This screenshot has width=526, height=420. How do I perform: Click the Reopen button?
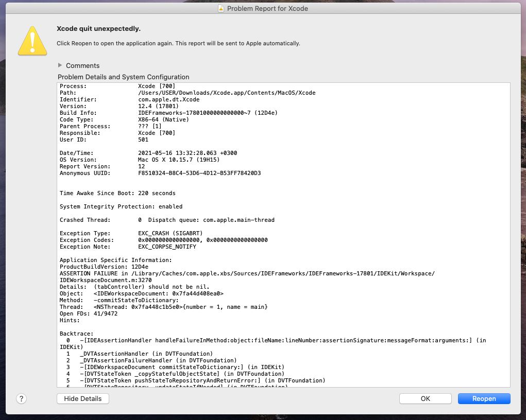point(484,398)
